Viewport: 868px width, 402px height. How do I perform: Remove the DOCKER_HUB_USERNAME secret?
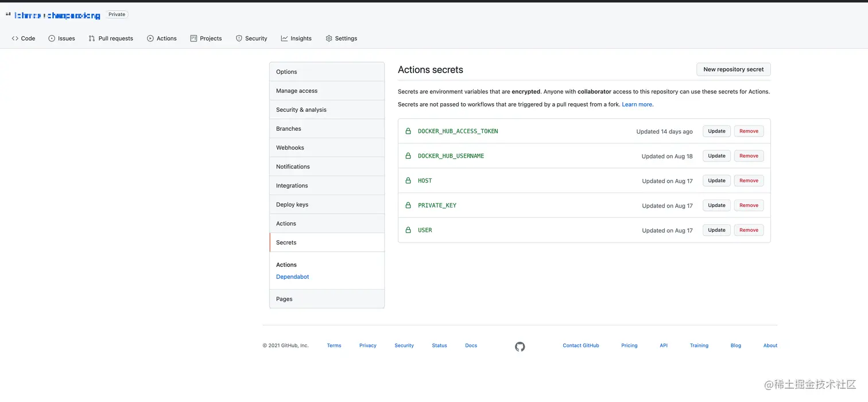(x=749, y=156)
